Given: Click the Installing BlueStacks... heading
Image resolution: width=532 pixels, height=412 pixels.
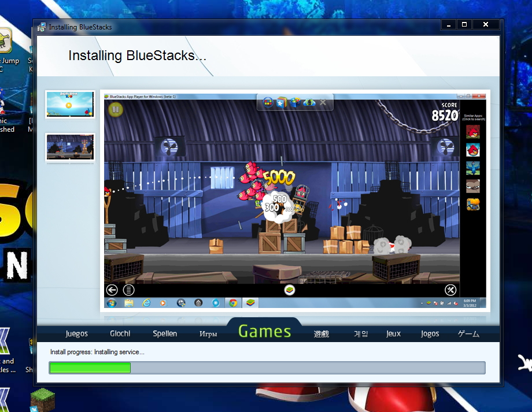Looking at the screenshot, I should 137,55.
